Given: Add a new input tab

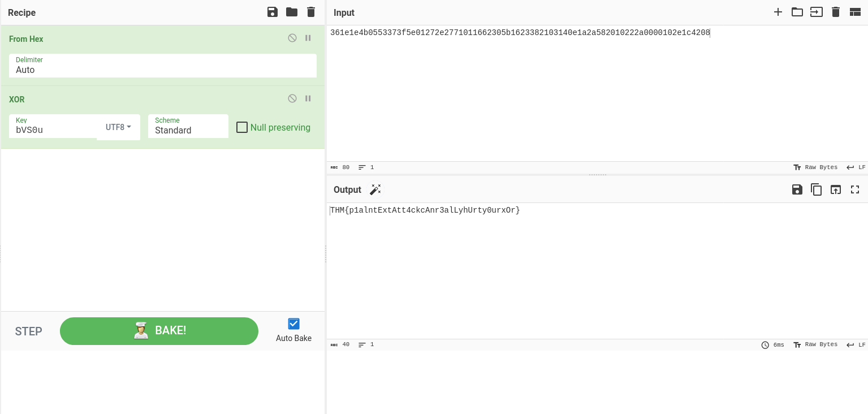Looking at the screenshot, I should coord(778,12).
